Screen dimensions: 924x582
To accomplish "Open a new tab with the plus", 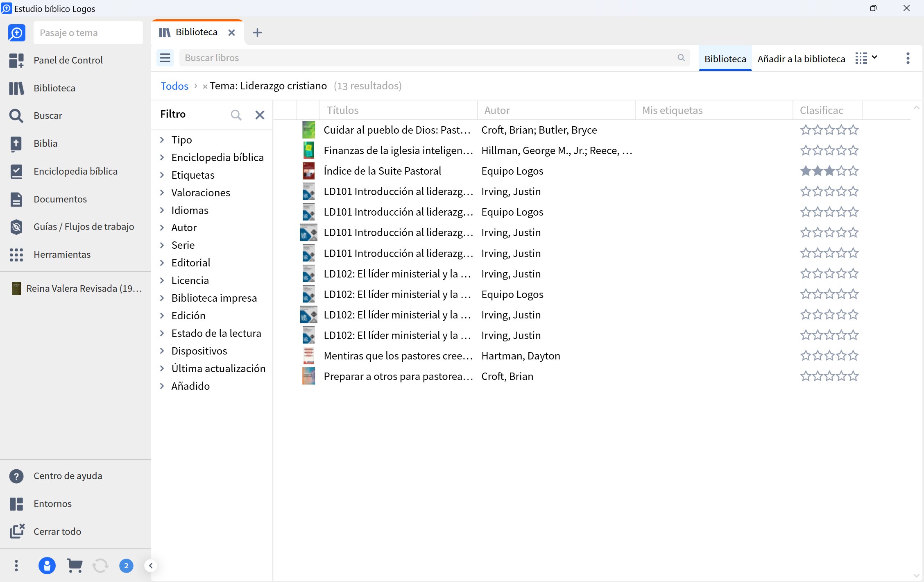I will [257, 32].
